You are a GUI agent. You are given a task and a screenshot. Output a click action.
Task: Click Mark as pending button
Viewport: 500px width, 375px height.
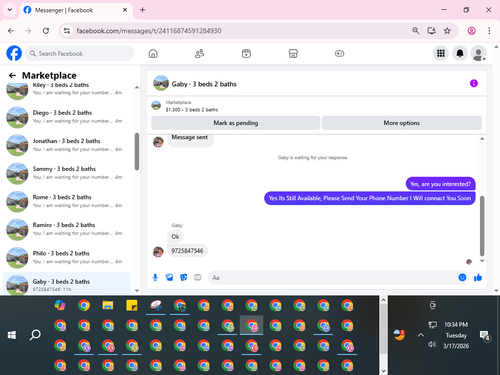[x=236, y=123]
